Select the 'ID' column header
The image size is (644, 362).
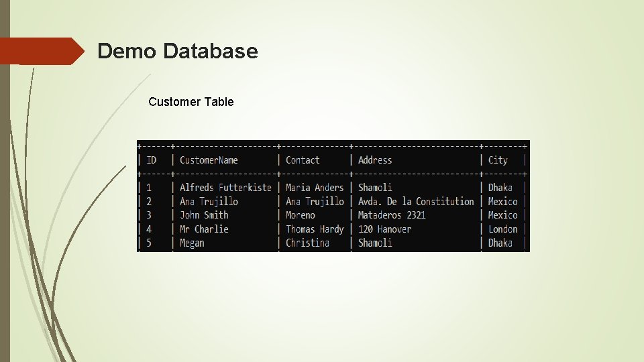[x=152, y=160]
